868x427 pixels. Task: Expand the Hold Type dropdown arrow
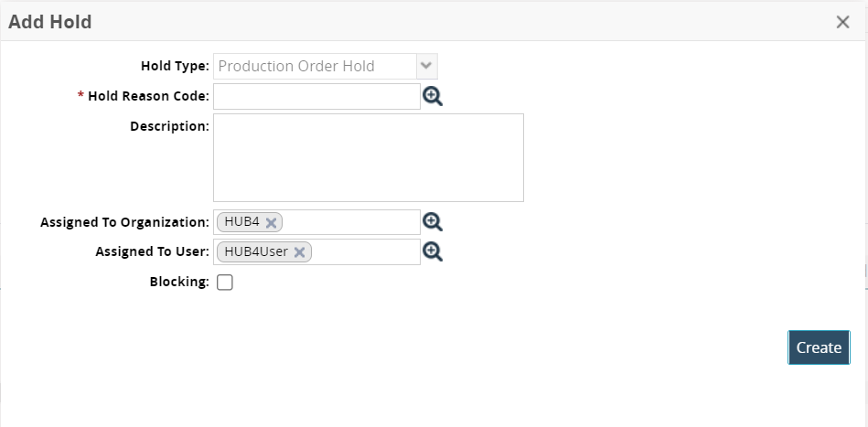pyautogui.click(x=426, y=66)
